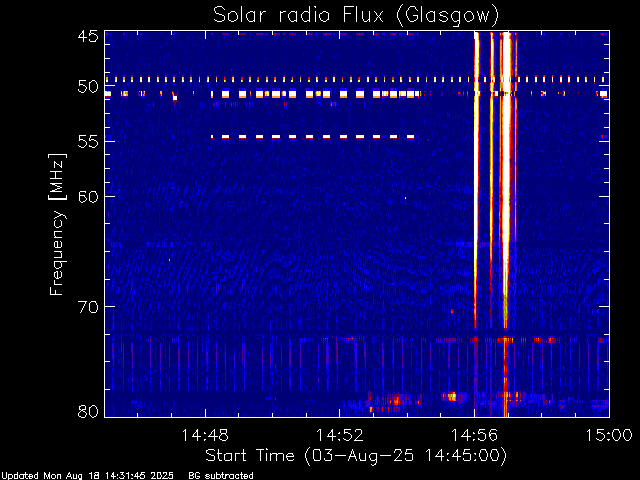Click the '15:00' time axis label
The width and height of the screenshot is (640, 480).
(609, 435)
